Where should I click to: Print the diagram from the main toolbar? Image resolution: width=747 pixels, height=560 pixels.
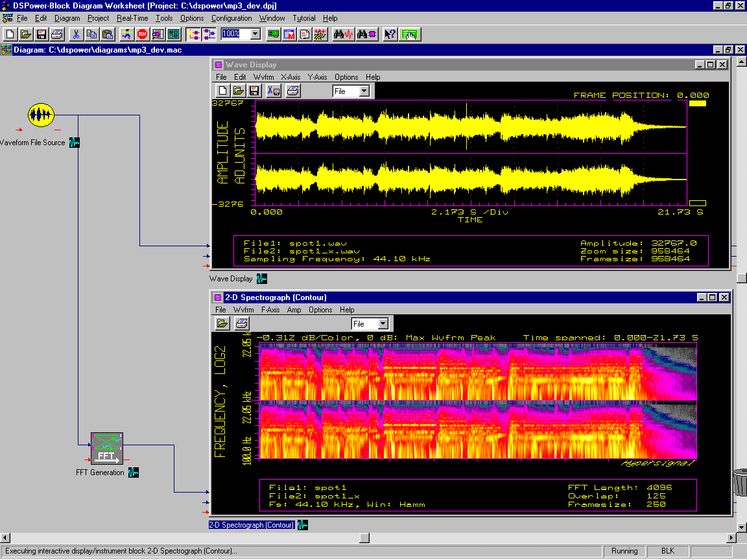coord(57,34)
